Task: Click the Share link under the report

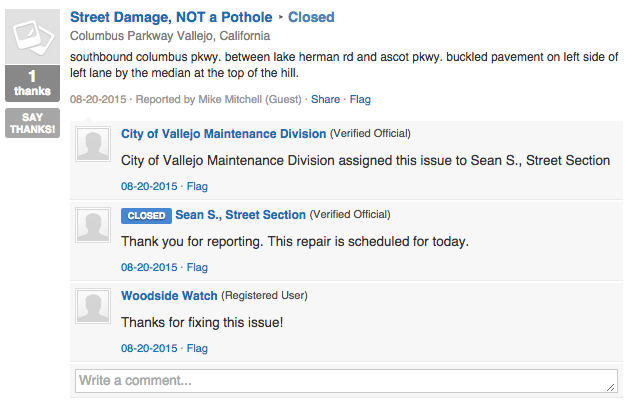Action: [x=325, y=100]
